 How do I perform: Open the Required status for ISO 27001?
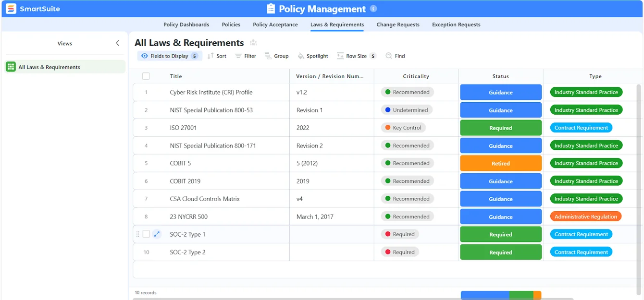coord(501,128)
